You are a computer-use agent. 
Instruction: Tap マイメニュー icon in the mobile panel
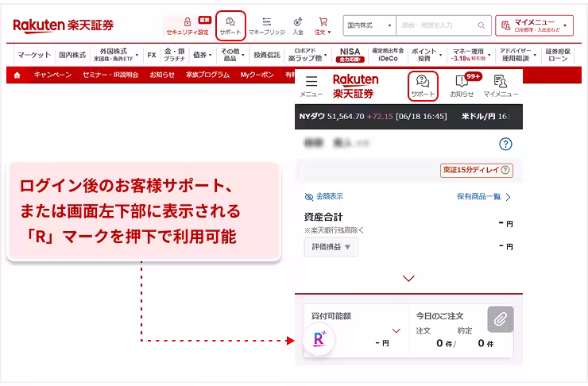(501, 87)
